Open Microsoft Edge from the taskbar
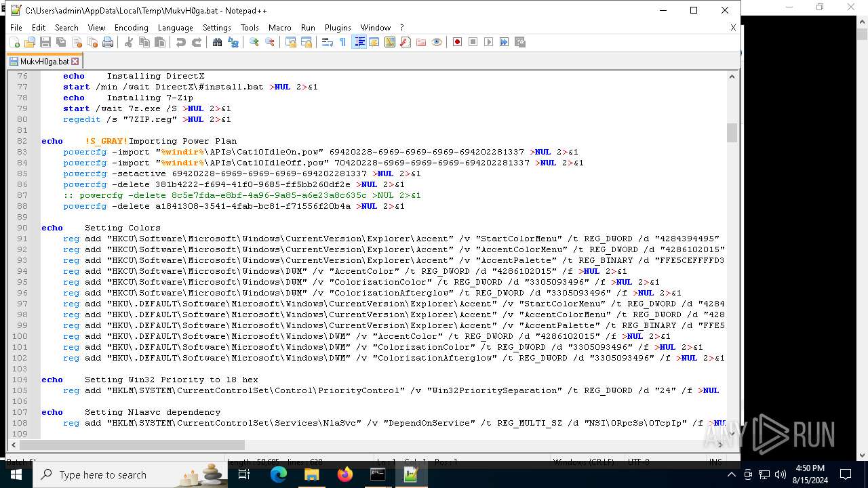This screenshot has width=868, height=488. tap(279, 474)
